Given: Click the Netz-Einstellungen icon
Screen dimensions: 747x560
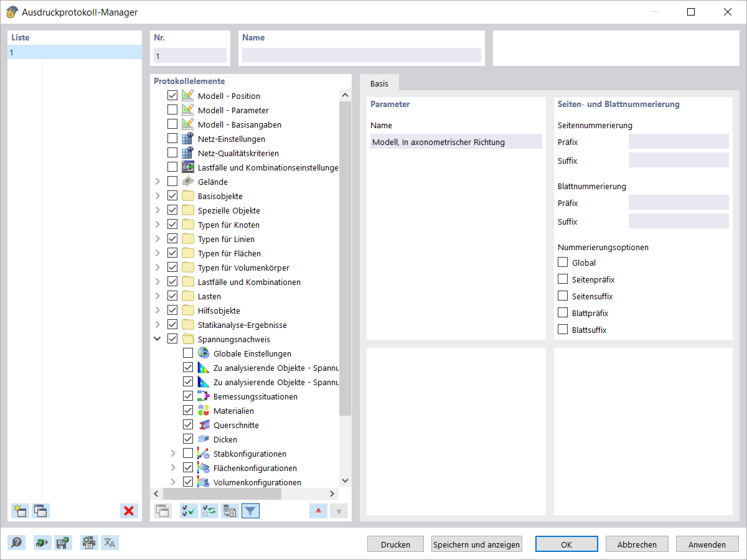Looking at the screenshot, I should click(x=188, y=139).
